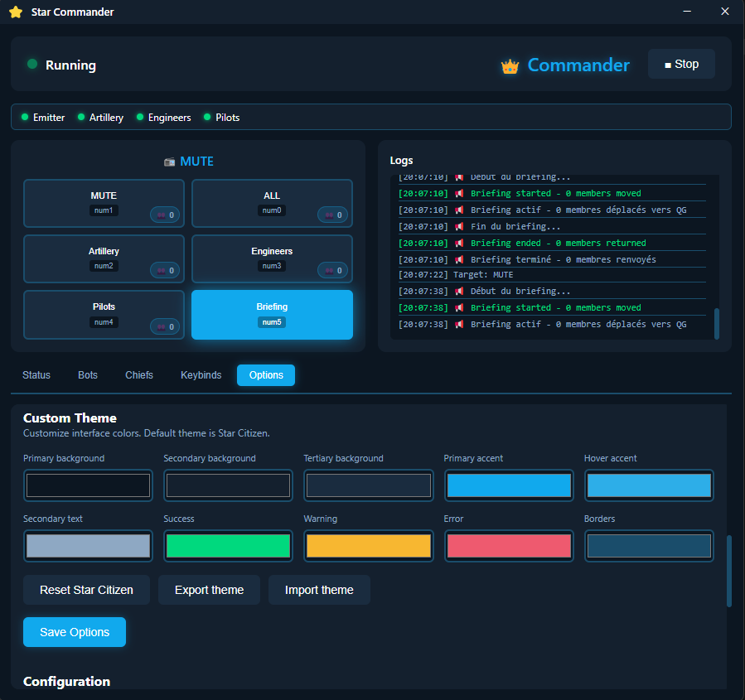Click the Export theme button
Image resolution: width=745 pixels, height=700 pixels.
[209, 590]
